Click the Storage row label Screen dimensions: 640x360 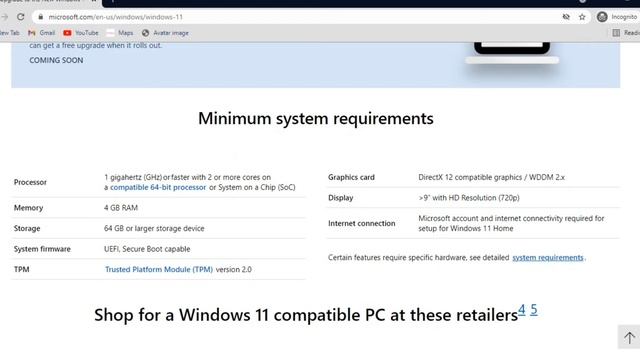(x=27, y=228)
